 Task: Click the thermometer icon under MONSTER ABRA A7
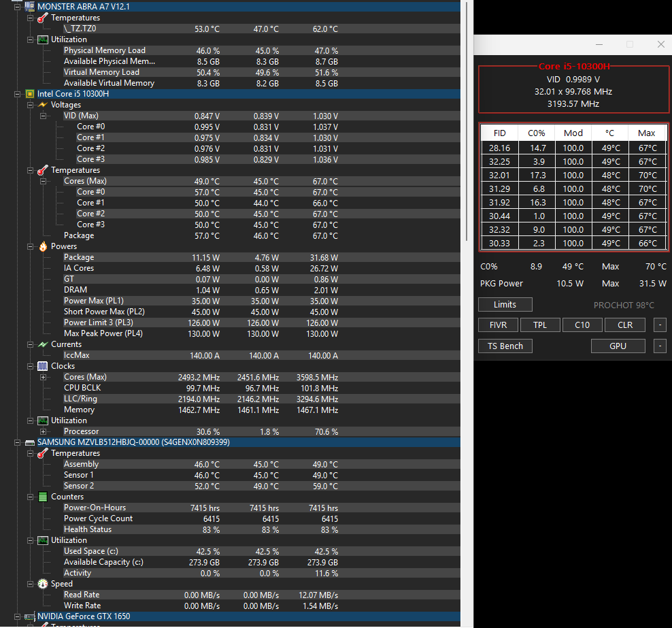[x=42, y=18]
